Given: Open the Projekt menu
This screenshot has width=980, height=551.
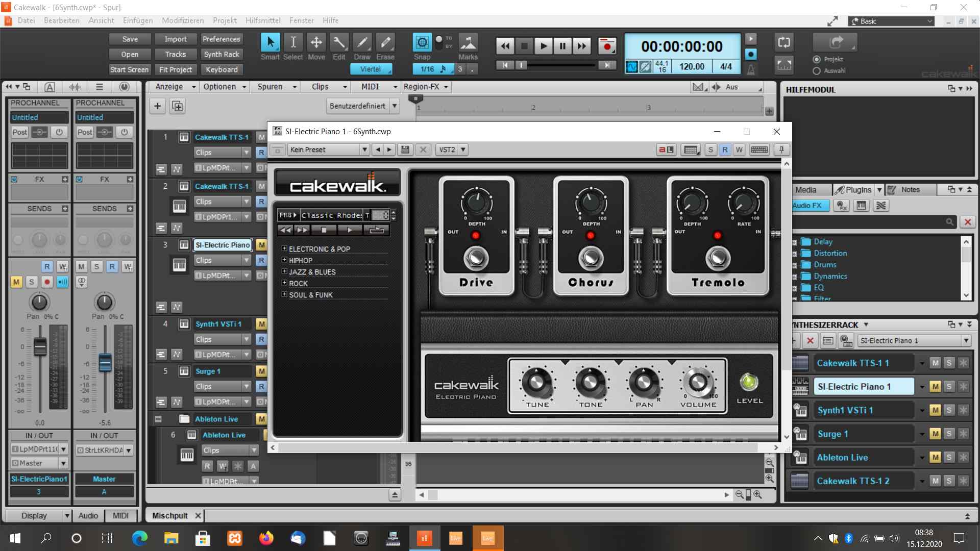Looking at the screenshot, I should click(225, 20).
